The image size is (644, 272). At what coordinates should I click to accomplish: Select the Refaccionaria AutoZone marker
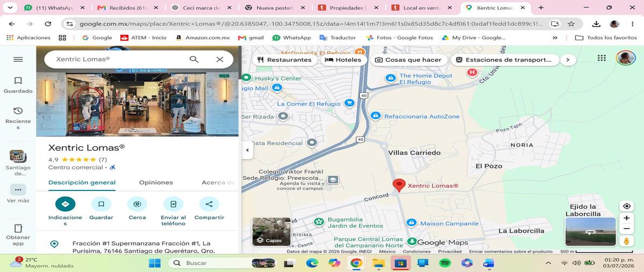tap(376, 116)
